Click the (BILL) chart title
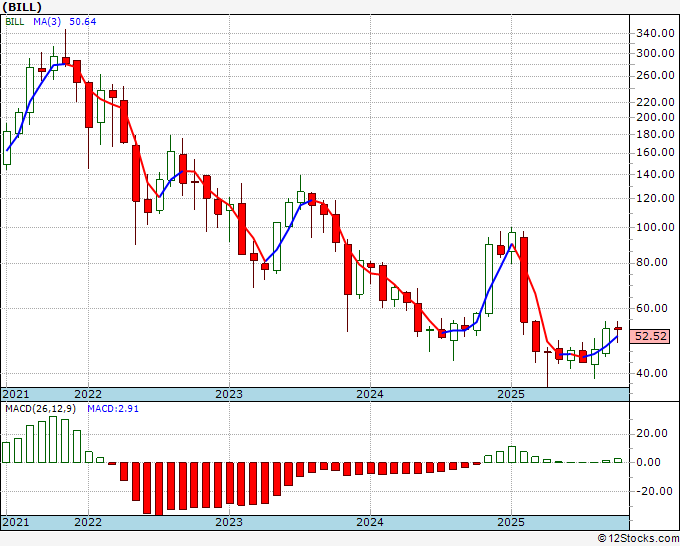The image size is (680, 546). coord(22,7)
